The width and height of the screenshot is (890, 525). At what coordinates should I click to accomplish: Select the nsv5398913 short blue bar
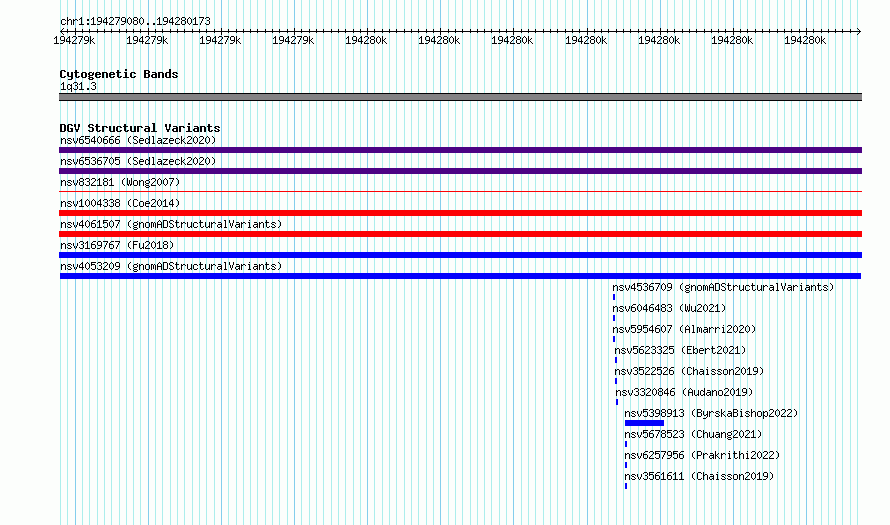[x=644, y=423]
